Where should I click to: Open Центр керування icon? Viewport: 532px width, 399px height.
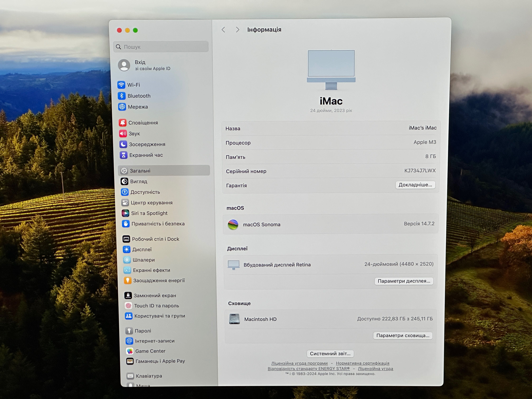point(125,203)
